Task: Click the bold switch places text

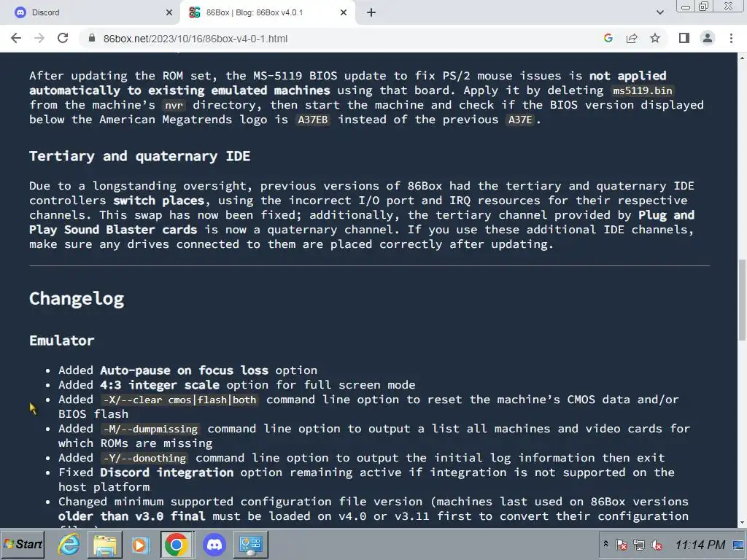Action: [x=158, y=201]
